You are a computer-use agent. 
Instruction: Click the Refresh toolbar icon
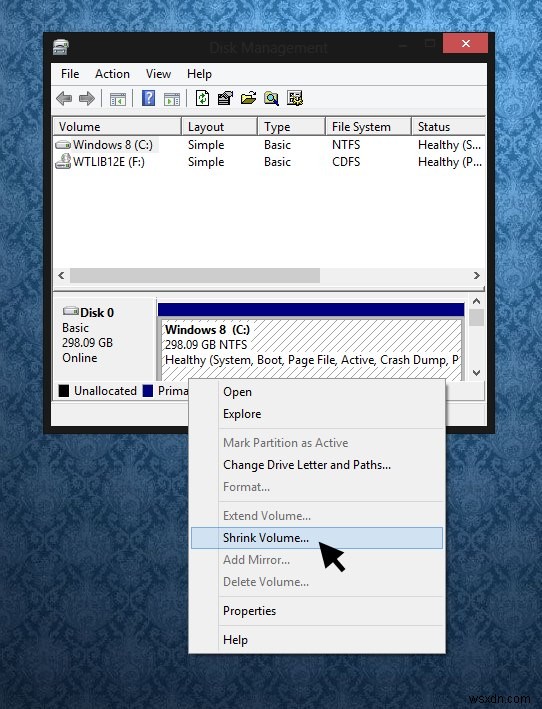point(202,98)
